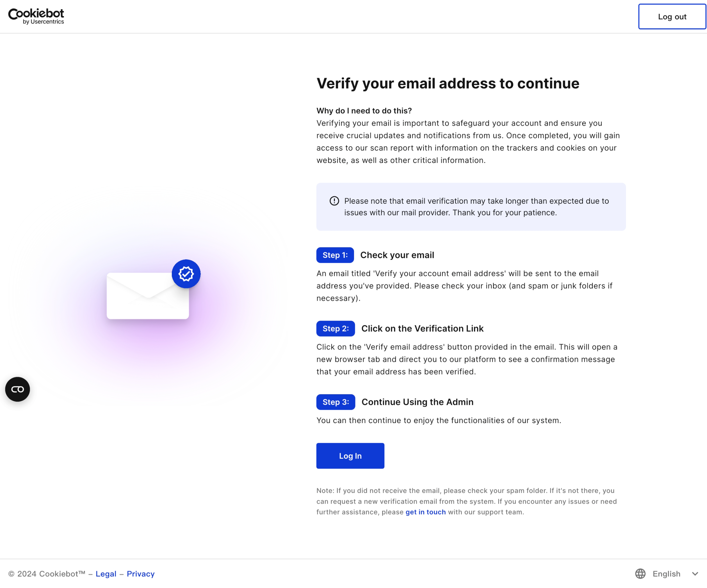Click the info icon in the notice box

point(334,201)
